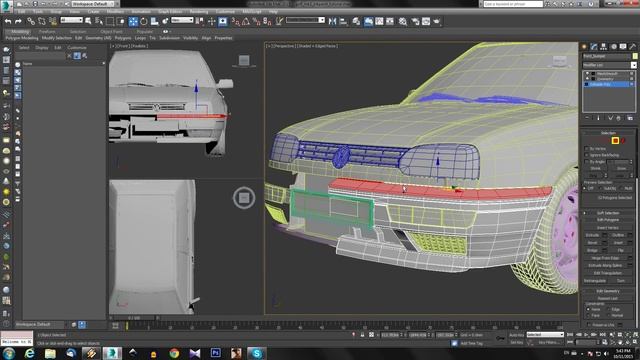Click the Rectangular Selection Region icon

coord(110,21)
